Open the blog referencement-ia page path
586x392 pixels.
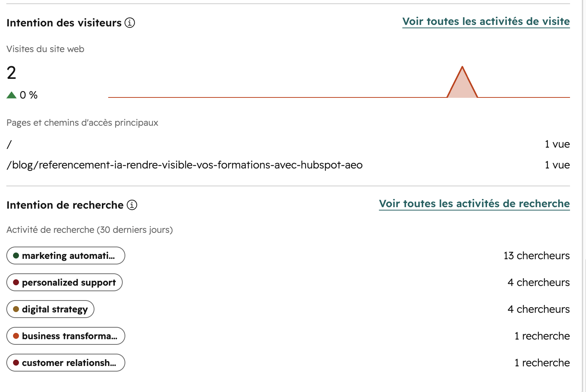[x=185, y=165]
